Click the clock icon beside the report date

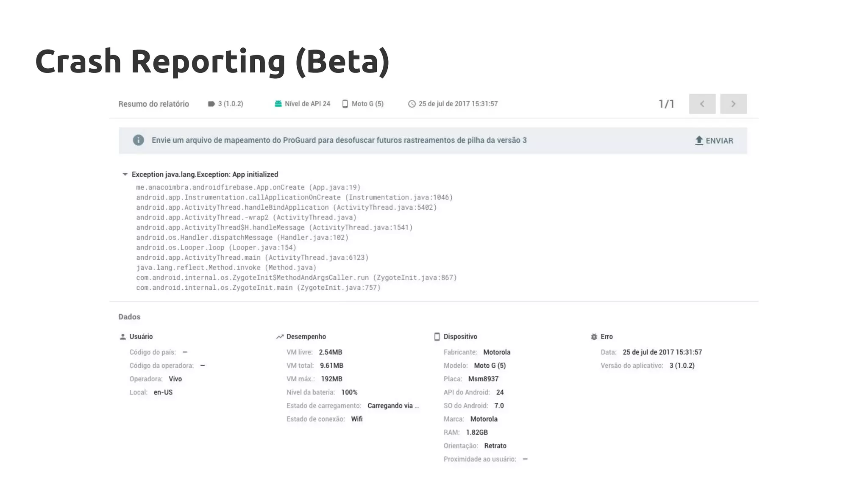[x=412, y=104]
